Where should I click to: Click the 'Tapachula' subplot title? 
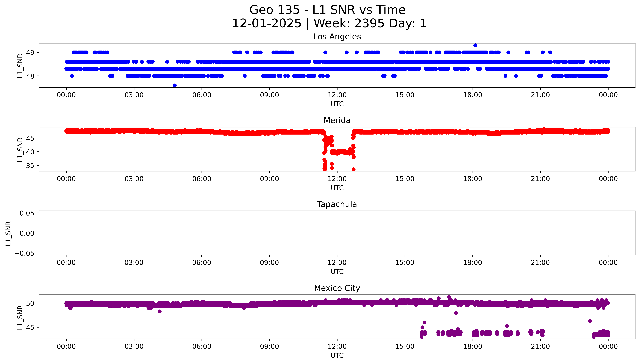(337, 204)
